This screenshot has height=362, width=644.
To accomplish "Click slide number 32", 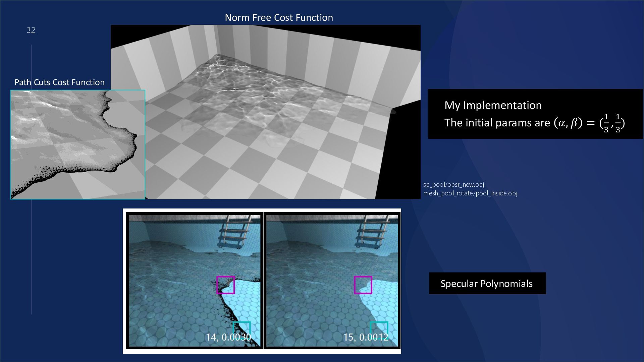I will point(31,31).
